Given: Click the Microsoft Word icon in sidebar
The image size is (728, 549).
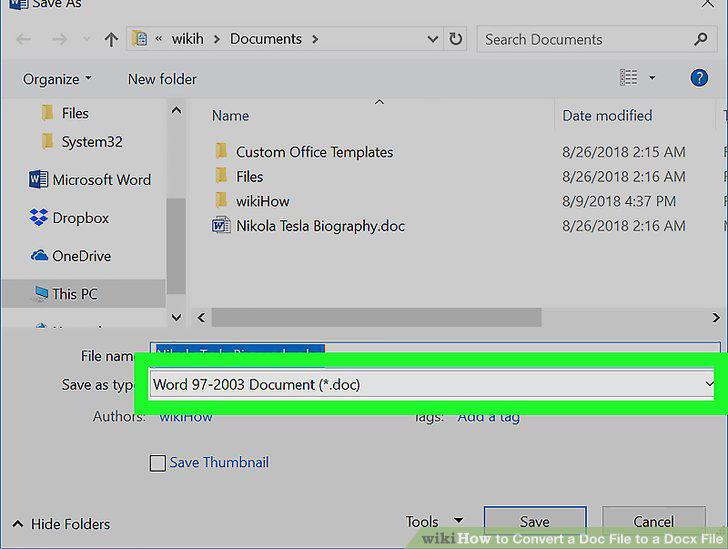Looking at the screenshot, I should [38, 179].
